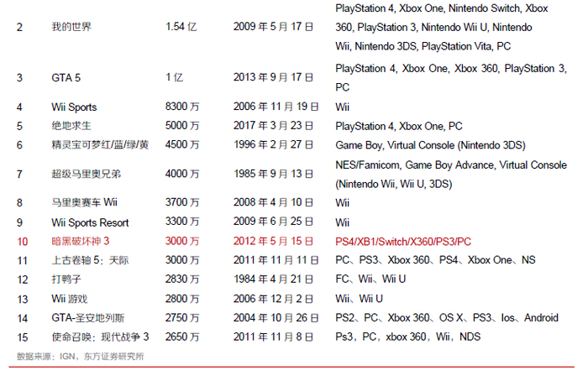Image resolution: width=588 pixels, height=376 pixels.
Task: Select the 马里奥赛车 Wii title cell
Action: coord(85,203)
